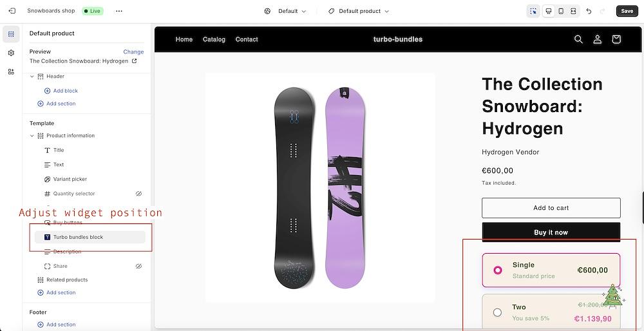Image resolution: width=644 pixels, height=331 pixels.
Task: Click the storefront search icon
Action: 578,39
